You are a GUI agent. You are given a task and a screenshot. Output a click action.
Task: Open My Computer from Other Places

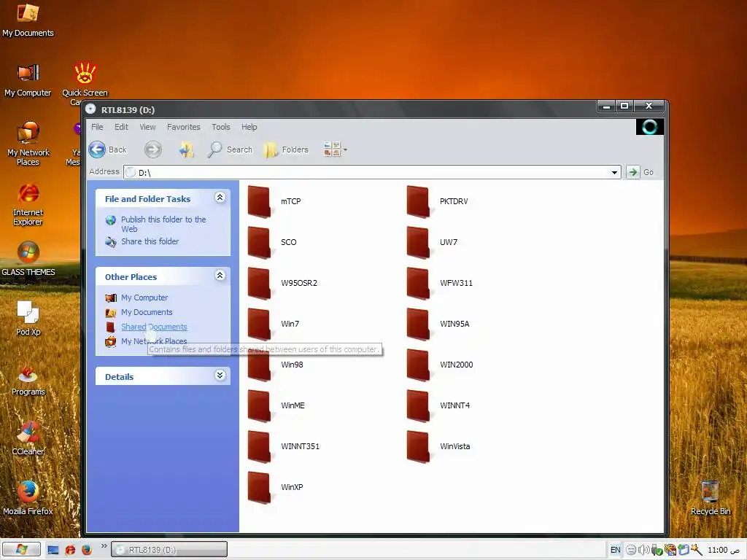click(144, 297)
